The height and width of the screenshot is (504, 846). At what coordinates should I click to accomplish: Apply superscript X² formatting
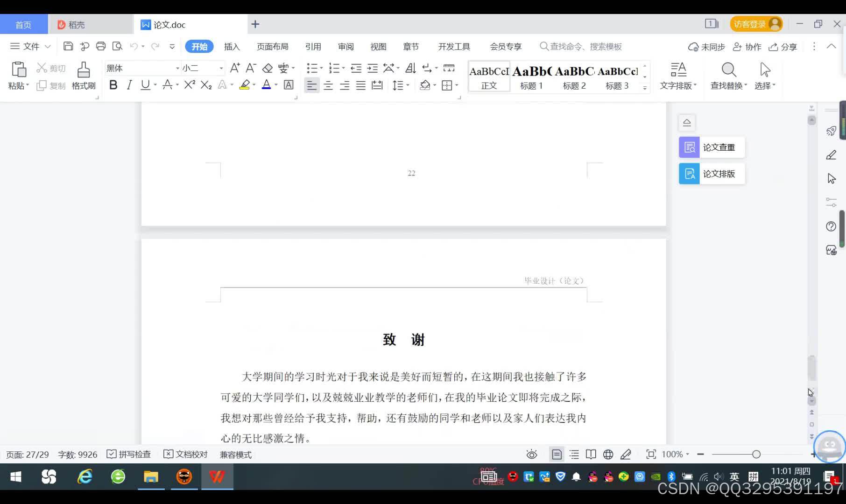click(x=189, y=85)
